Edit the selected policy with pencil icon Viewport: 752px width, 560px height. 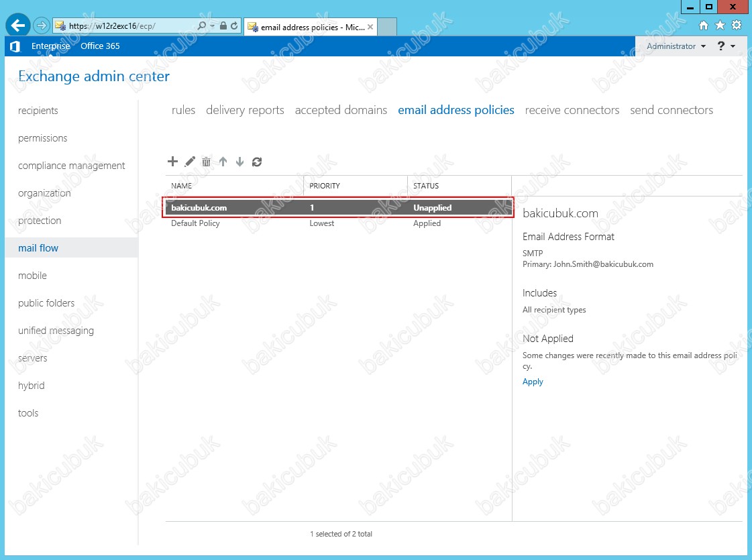coord(190,162)
